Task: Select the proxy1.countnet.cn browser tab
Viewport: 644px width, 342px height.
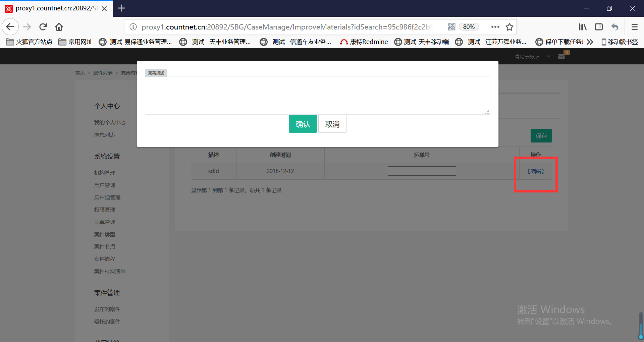Action: pos(56,8)
